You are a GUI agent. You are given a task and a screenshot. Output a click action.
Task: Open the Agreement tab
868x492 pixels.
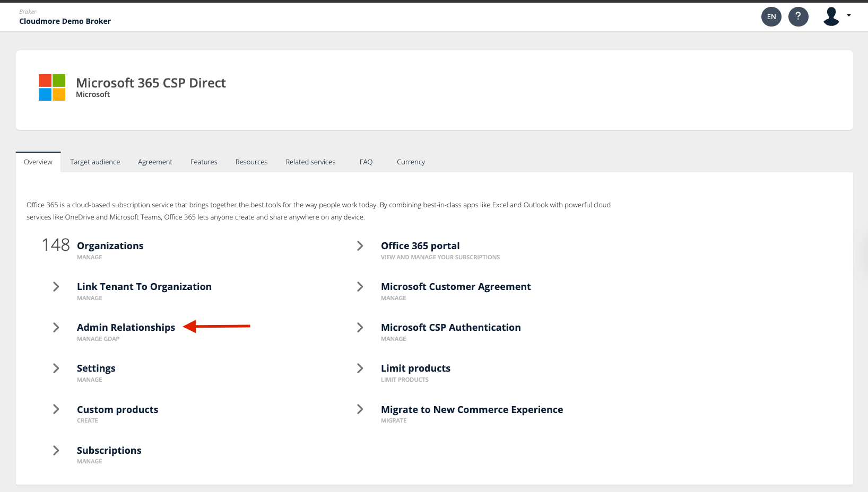coord(155,162)
